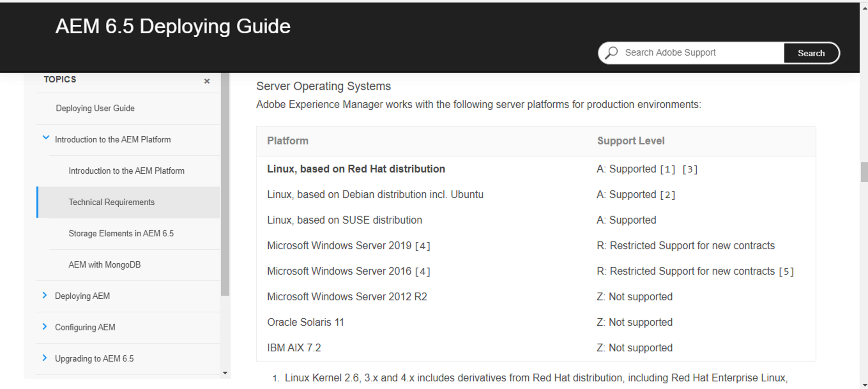
Task: Click the topics sidebar scroll down arrow
Action: [225, 373]
